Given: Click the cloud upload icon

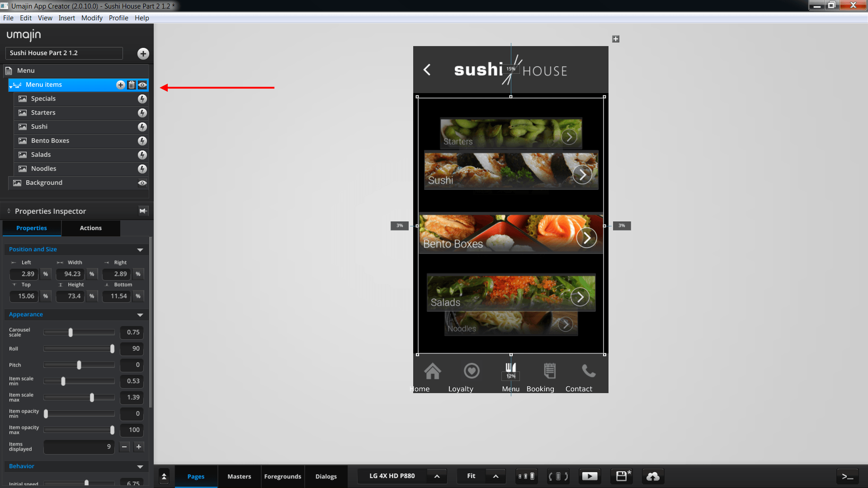Looking at the screenshot, I should click(653, 476).
